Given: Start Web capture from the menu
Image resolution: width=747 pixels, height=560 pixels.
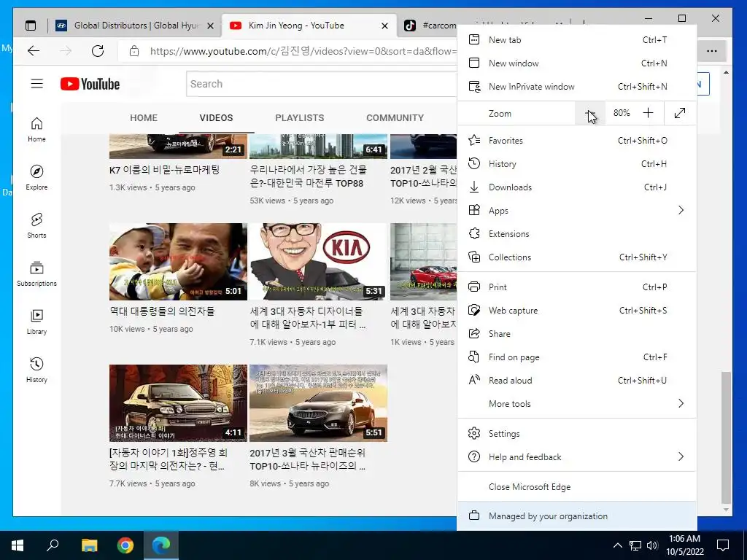Looking at the screenshot, I should [x=576, y=311].
